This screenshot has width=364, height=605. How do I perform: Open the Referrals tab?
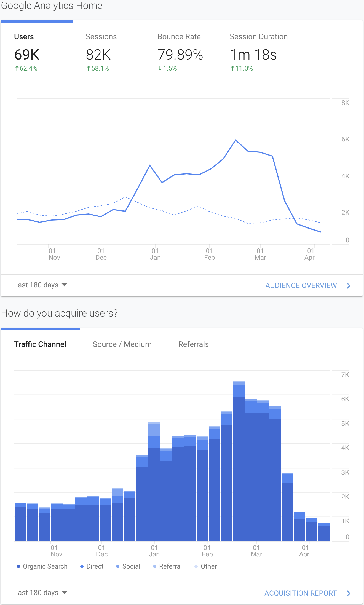coord(194,344)
